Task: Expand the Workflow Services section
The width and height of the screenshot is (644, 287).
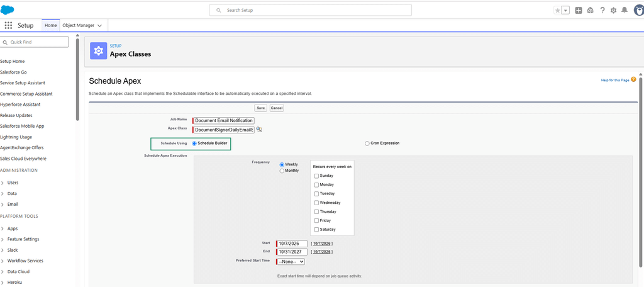Action: 2,261
